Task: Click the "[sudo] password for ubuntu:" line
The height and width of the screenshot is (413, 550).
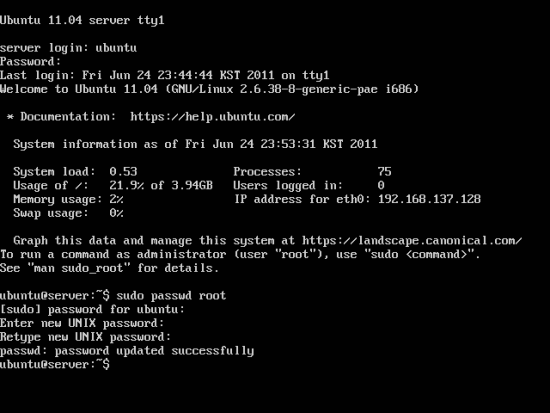Action: tap(92, 309)
